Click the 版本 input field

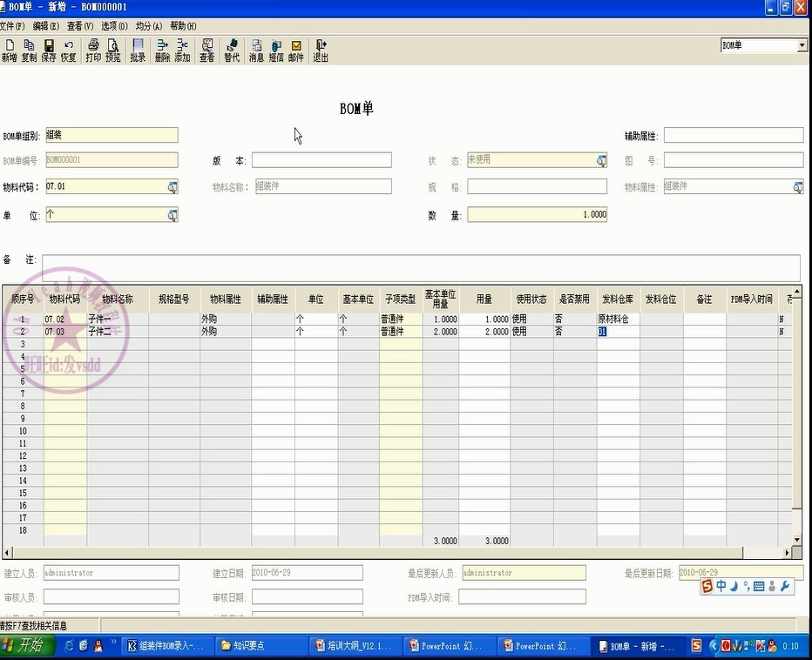point(321,160)
